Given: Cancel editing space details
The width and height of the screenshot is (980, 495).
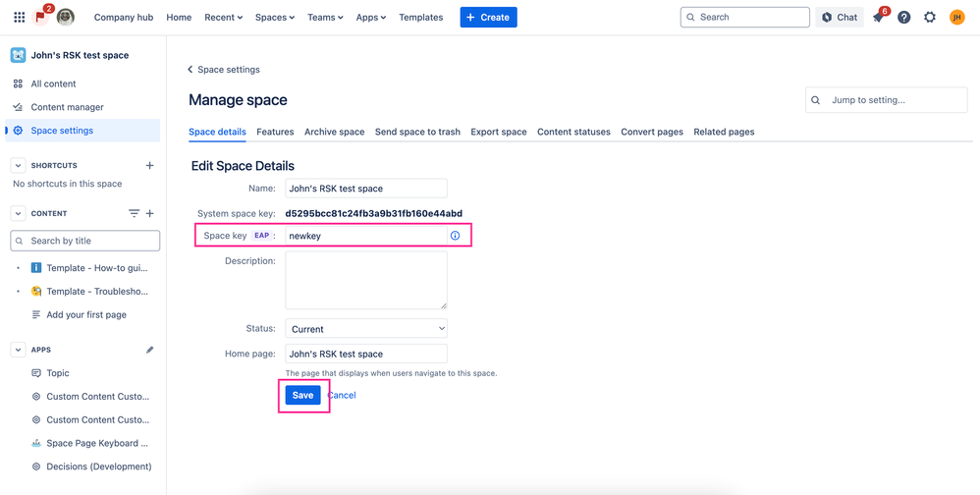Looking at the screenshot, I should 342,395.
